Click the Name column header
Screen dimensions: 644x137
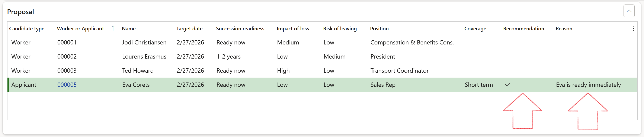pyautogui.click(x=129, y=29)
